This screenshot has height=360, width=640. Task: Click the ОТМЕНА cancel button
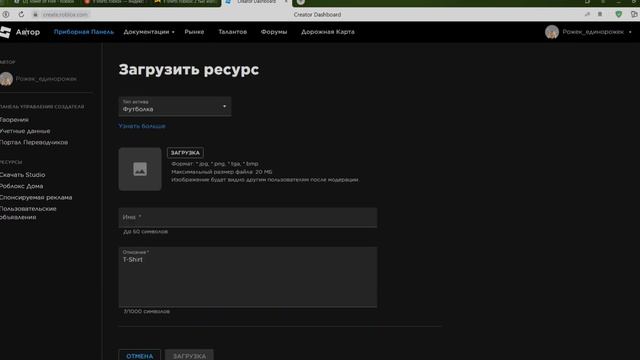point(140,356)
